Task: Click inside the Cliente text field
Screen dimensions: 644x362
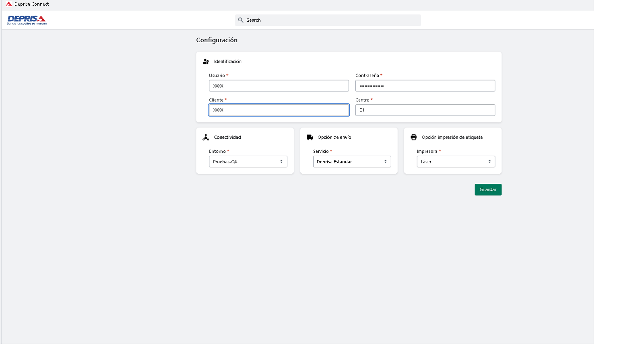Action: tap(279, 110)
